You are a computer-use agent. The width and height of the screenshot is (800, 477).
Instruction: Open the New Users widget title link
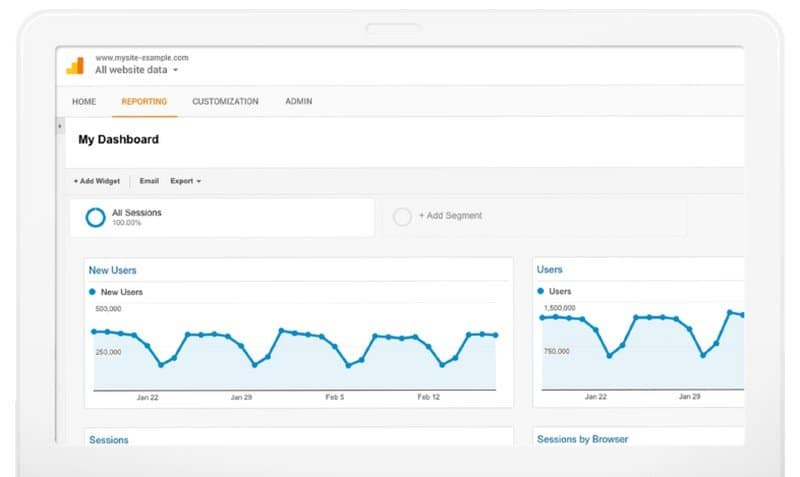[x=112, y=270]
